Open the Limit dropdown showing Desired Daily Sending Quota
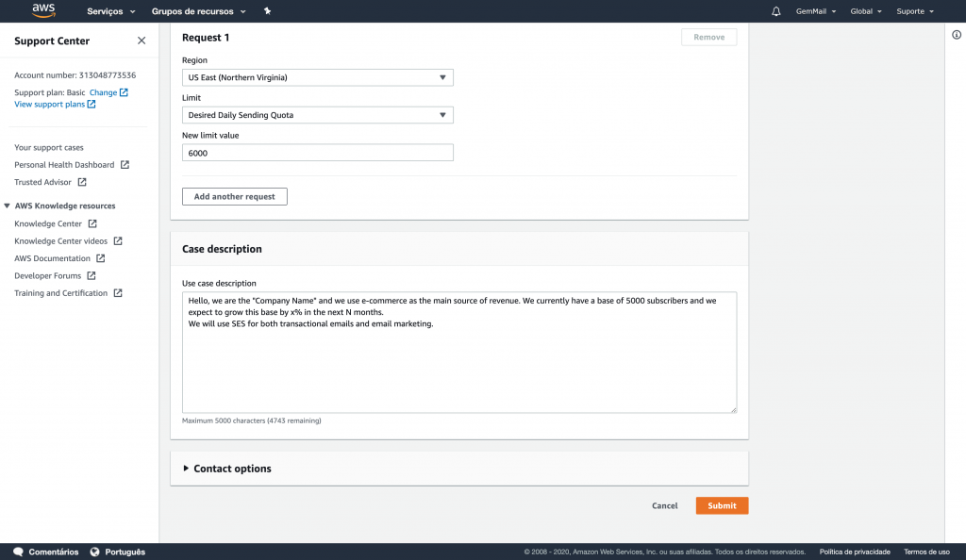 point(317,115)
